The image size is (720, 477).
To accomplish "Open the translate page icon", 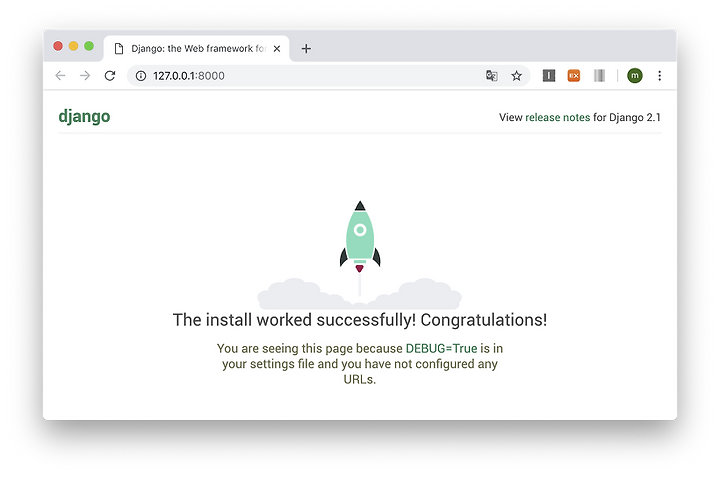I will click(x=492, y=76).
